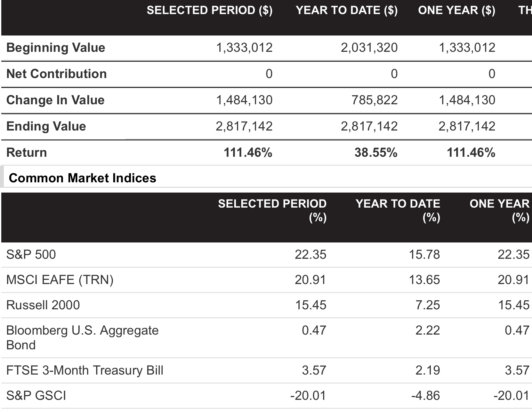
Task: Click the Return row label
Action: tap(27, 153)
